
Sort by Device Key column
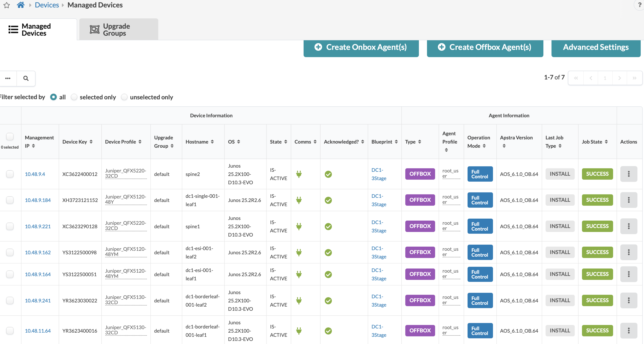[78, 142]
